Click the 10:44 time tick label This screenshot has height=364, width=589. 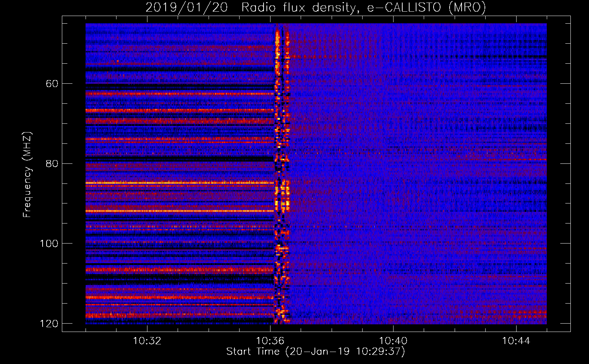(x=516, y=341)
